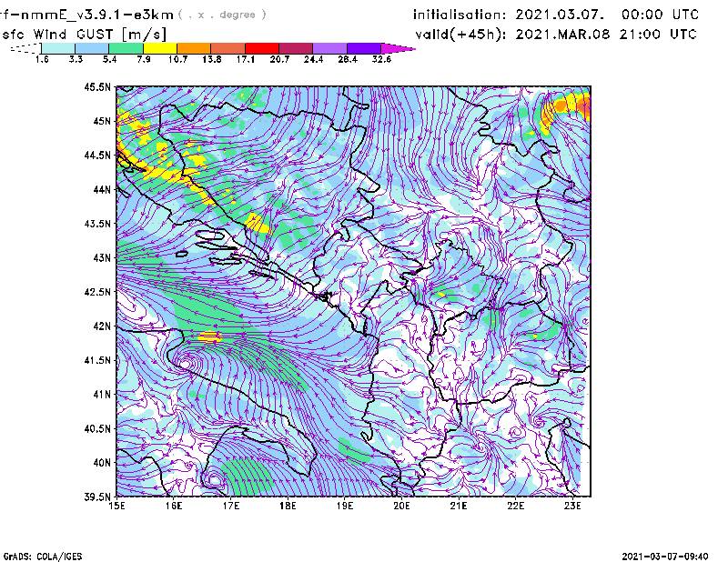
Task: Click latitude label 40.5N
Action: [97, 428]
